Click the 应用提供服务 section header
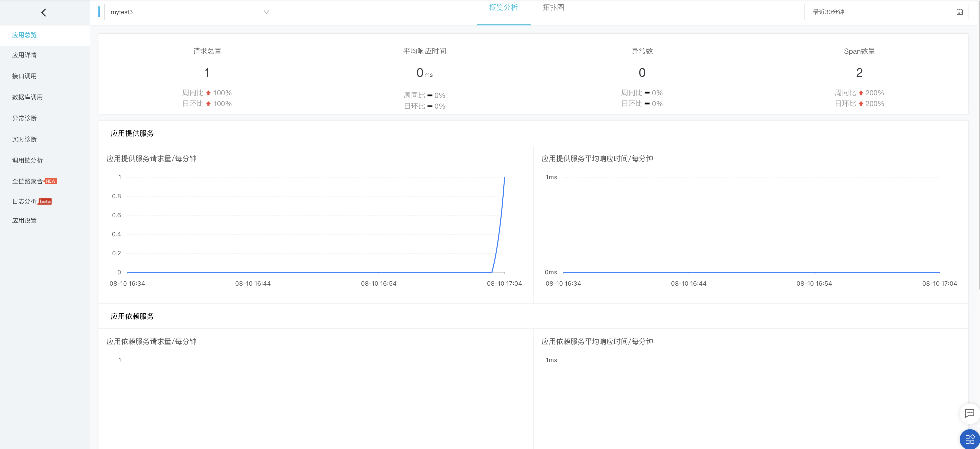This screenshot has width=980, height=449. [x=132, y=134]
